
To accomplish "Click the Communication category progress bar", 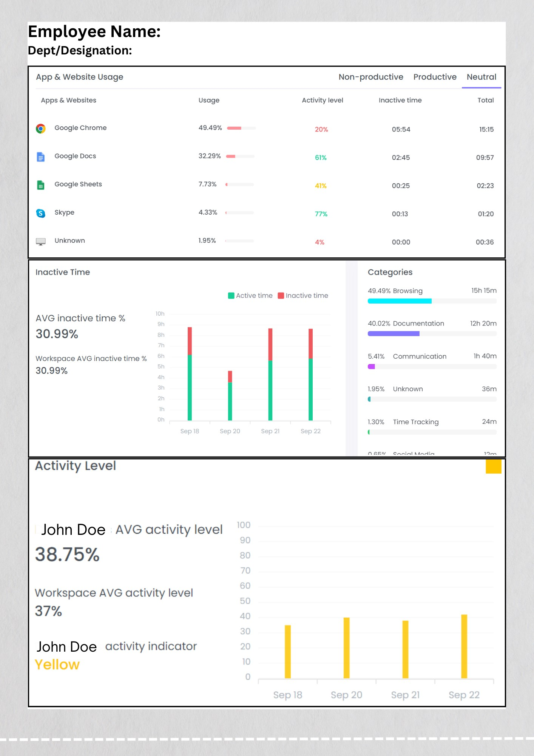I will coord(432,367).
